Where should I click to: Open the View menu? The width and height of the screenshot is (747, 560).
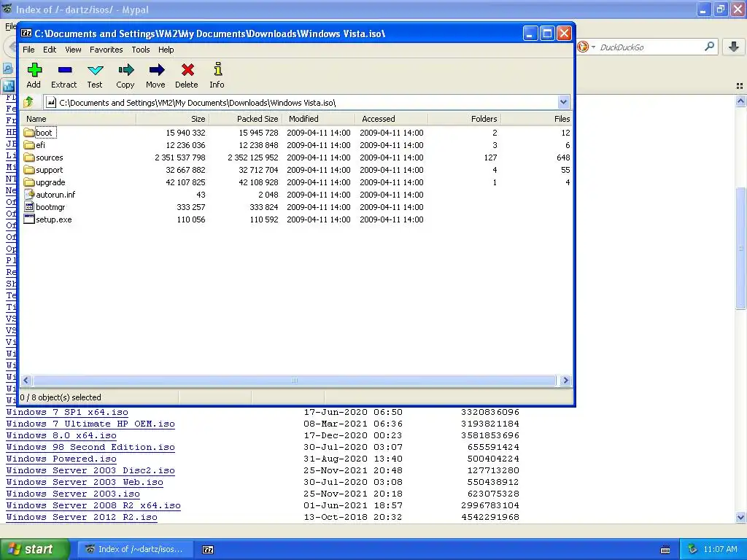tap(73, 50)
